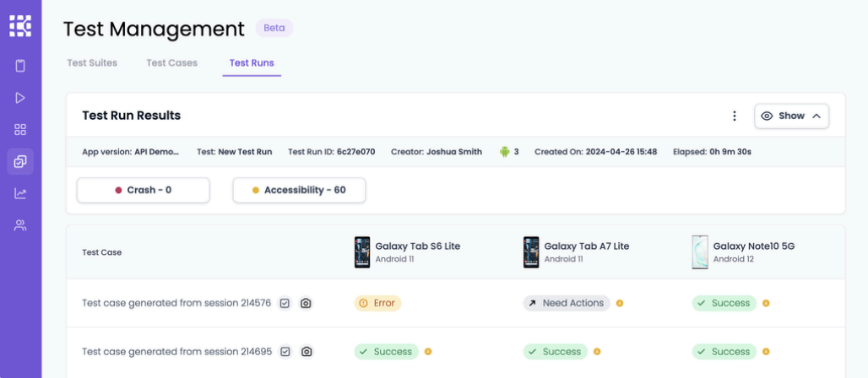The image size is (868, 378).
Task: Open the devices clipboard icon in the sidebar
Action: point(20,66)
